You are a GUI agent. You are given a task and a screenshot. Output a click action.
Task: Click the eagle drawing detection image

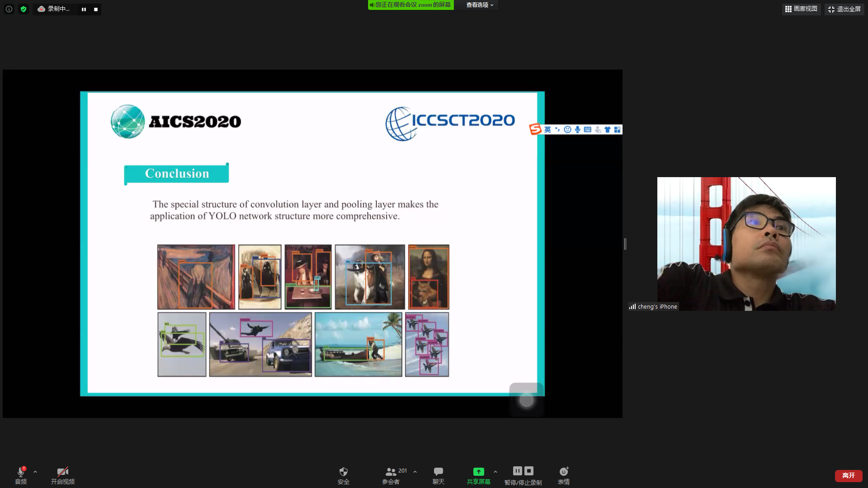coord(182,344)
